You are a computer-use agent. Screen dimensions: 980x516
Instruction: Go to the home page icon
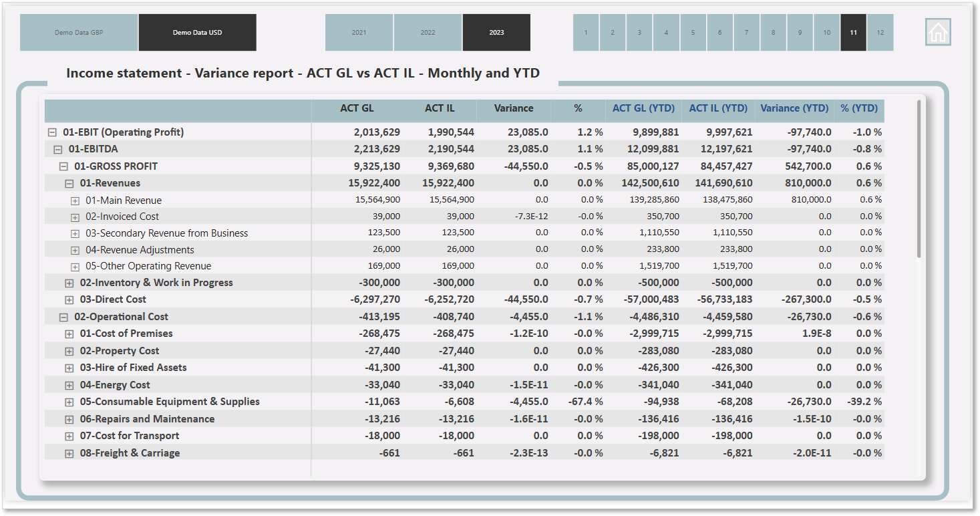pos(938,32)
